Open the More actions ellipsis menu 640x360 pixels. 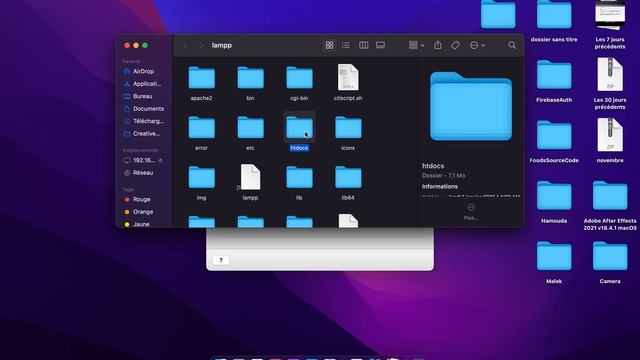click(x=477, y=45)
